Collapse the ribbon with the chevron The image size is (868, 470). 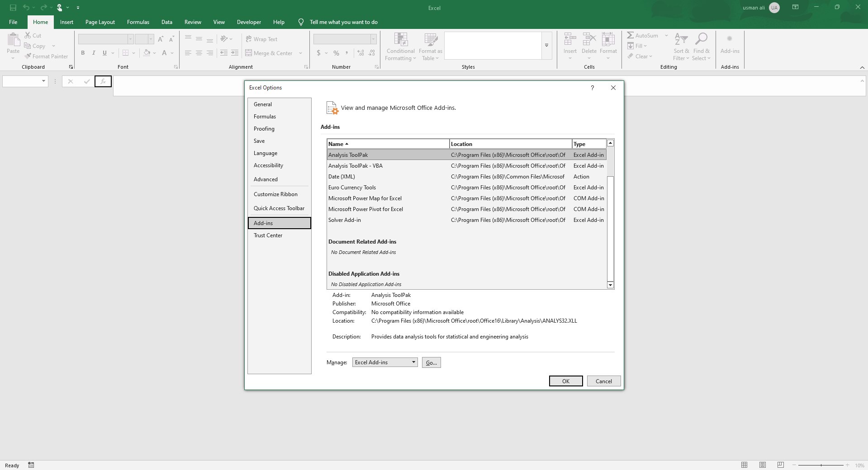pos(862,67)
